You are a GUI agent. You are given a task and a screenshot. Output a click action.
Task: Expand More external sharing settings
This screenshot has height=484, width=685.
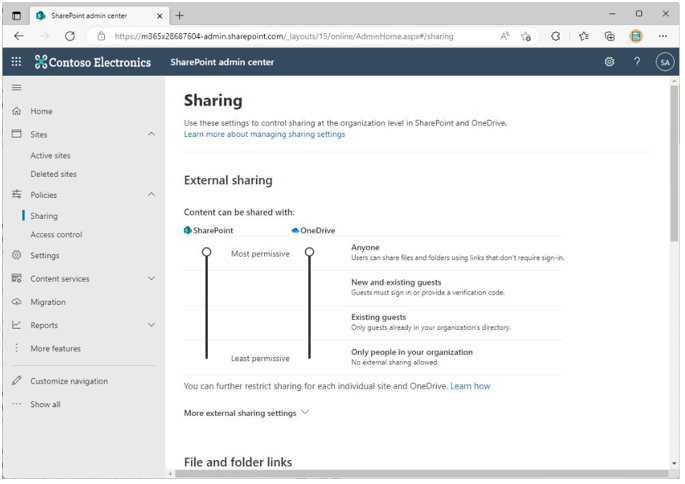click(246, 413)
